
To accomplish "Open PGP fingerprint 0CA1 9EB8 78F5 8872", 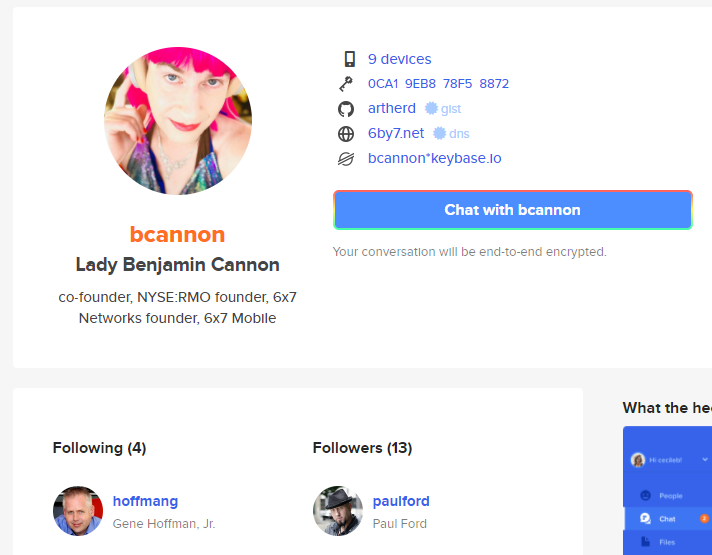I will 438,84.
